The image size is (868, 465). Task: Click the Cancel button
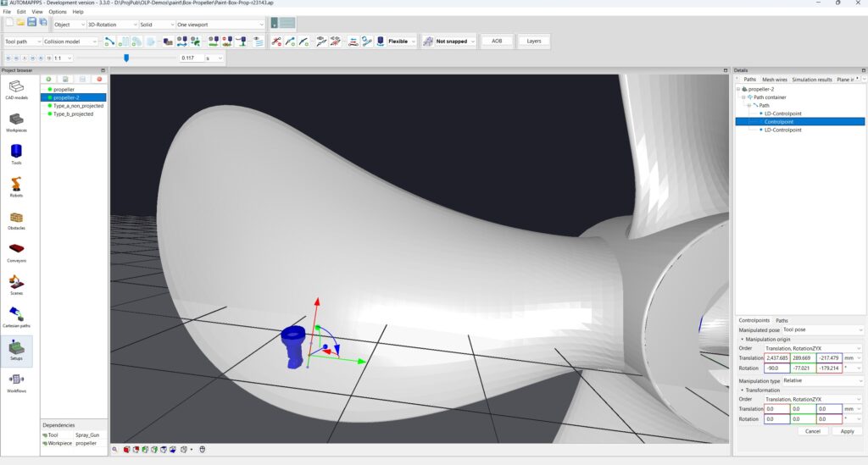coord(813,431)
